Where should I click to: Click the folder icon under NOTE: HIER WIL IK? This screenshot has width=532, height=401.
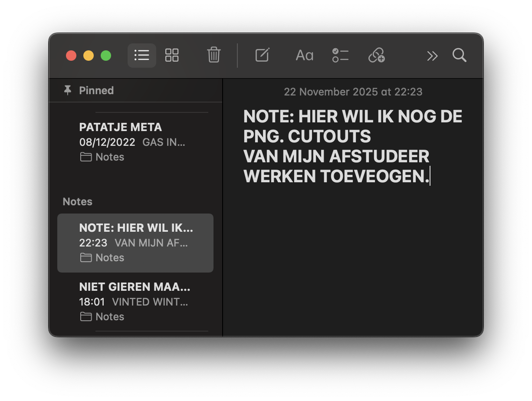[86, 258]
